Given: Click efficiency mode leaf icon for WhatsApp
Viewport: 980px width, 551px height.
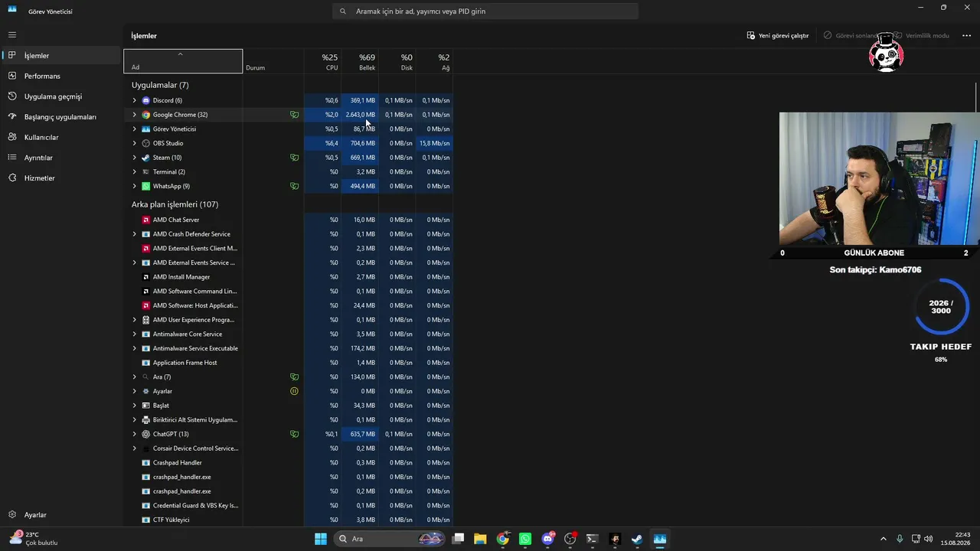Looking at the screenshot, I should click(x=294, y=186).
